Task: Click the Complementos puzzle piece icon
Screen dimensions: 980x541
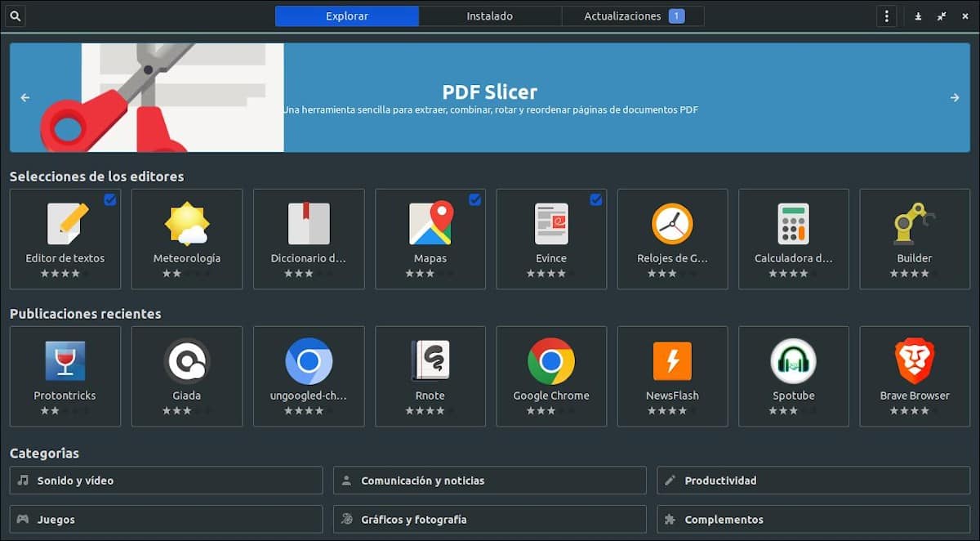Action: pyautogui.click(x=670, y=519)
